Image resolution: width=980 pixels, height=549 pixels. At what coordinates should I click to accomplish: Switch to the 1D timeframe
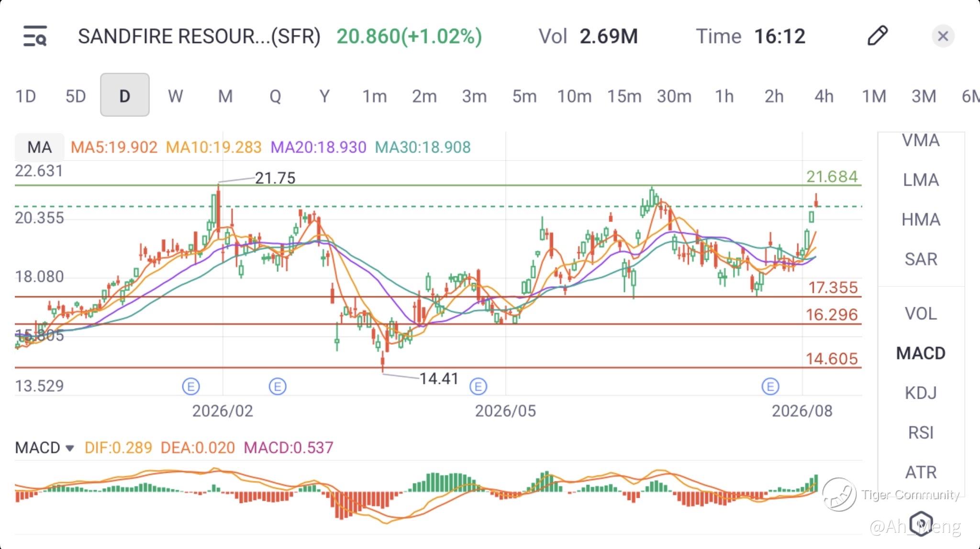pos(26,96)
